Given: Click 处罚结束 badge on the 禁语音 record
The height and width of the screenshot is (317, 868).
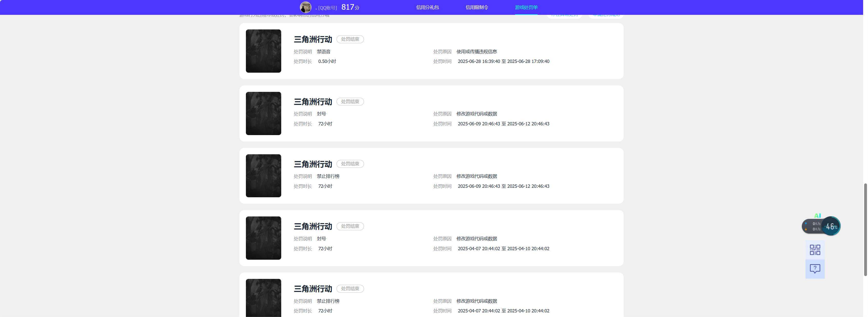Looking at the screenshot, I should click(x=350, y=39).
